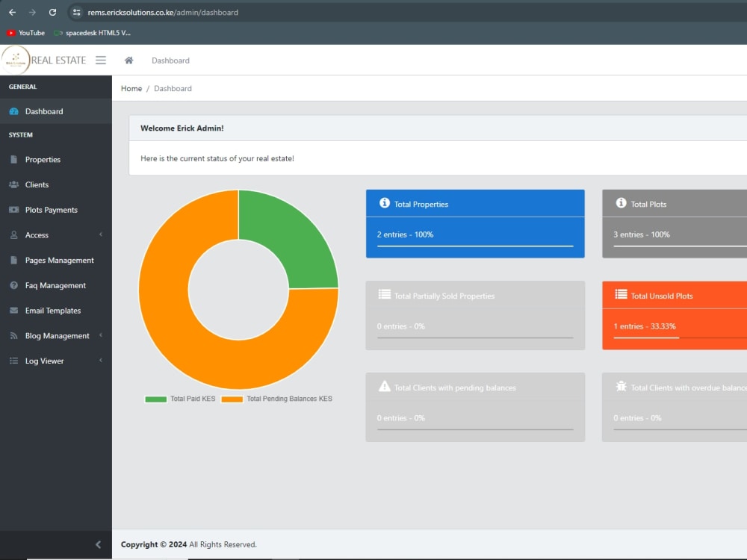Click the Total Properties info icon
This screenshot has height=560, width=747.
[x=385, y=203]
